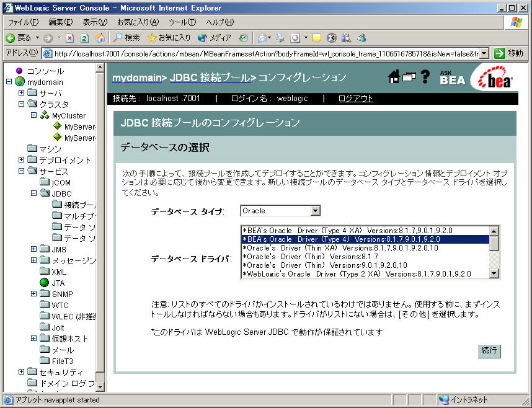
Task: Collapse the JDBC tree node
Action: pos(34,193)
